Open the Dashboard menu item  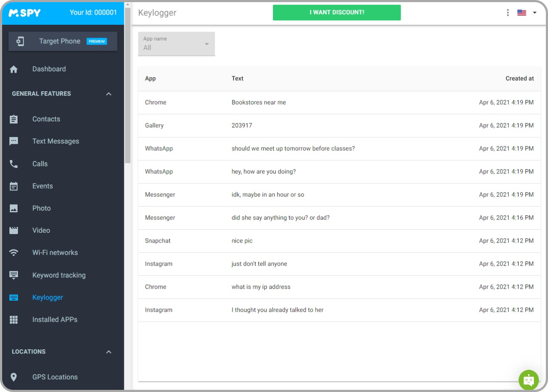point(49,69)
